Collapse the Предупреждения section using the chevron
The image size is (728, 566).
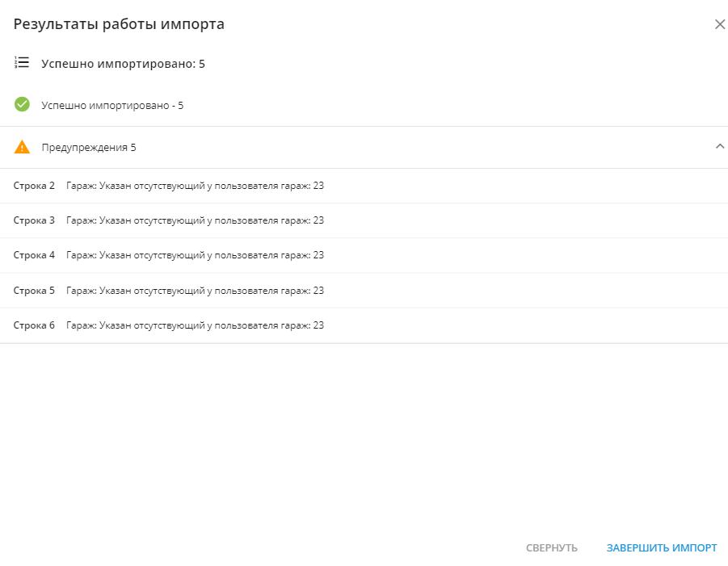click(720, 147)
